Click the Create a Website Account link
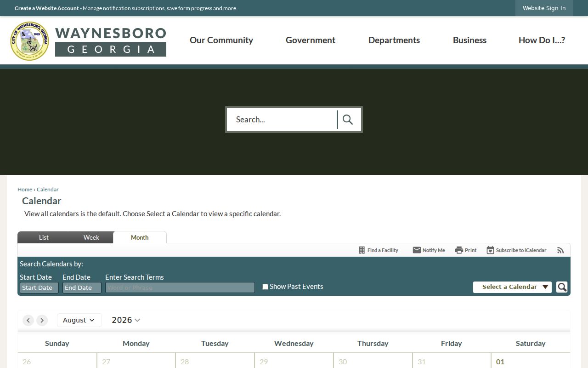 point(47,8)
